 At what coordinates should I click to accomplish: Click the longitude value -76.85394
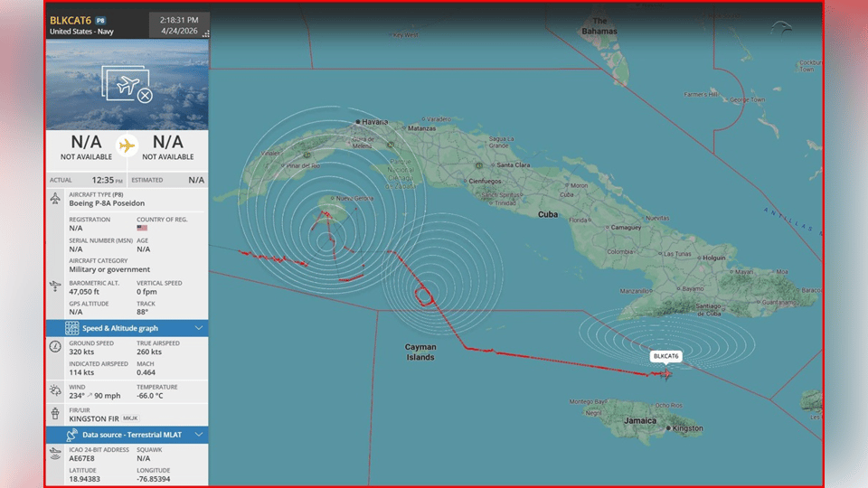pyautogui.click(x=154, y=479)
